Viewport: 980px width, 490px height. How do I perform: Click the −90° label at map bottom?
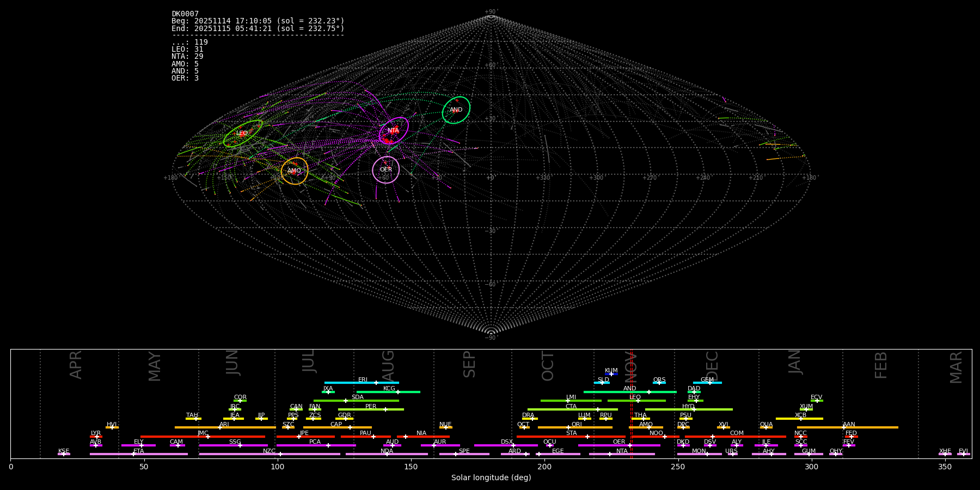click(x=491, y=338)
